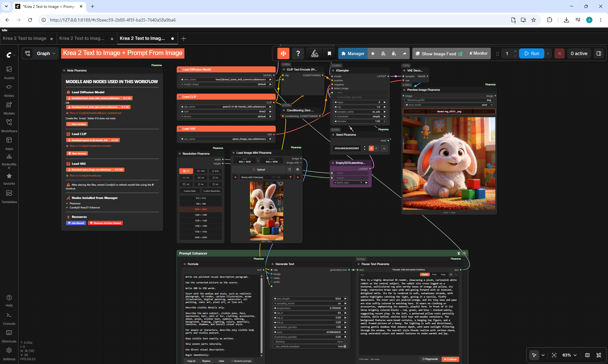Select R mode in Seed Pixaroma
Screen dimensions: 608x364
point(371,148)
